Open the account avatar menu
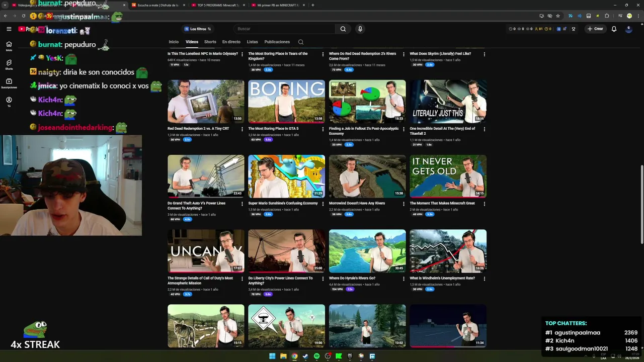 click(628, 29)
